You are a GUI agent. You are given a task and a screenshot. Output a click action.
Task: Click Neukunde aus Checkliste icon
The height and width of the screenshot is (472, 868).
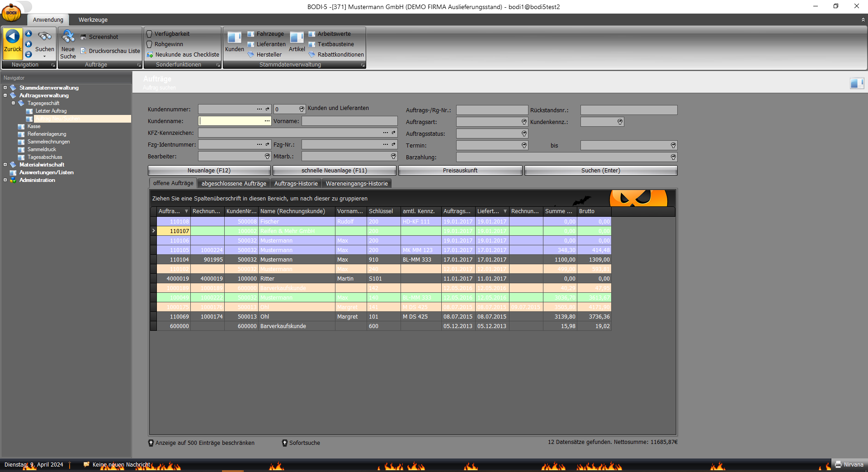[150, 55]
